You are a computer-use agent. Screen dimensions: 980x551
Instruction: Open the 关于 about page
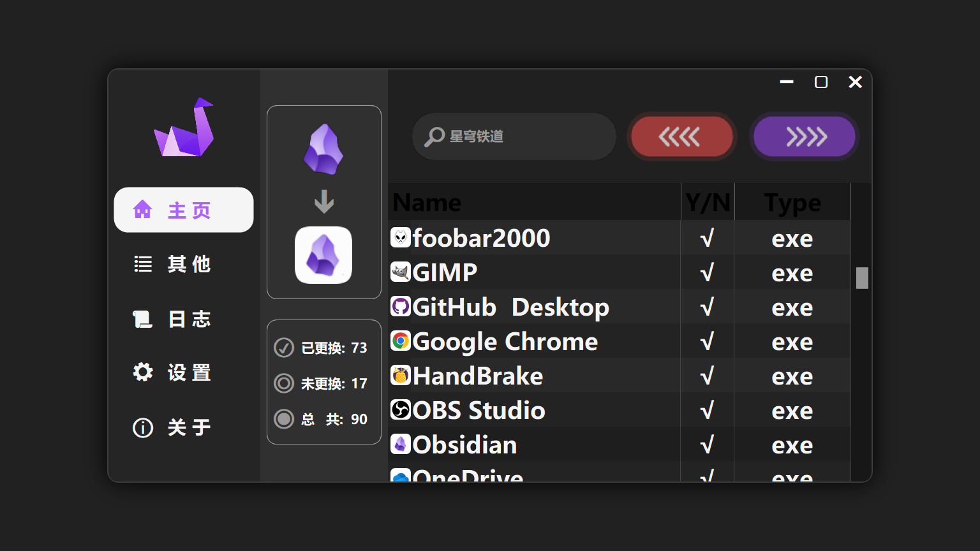point(184,427)
